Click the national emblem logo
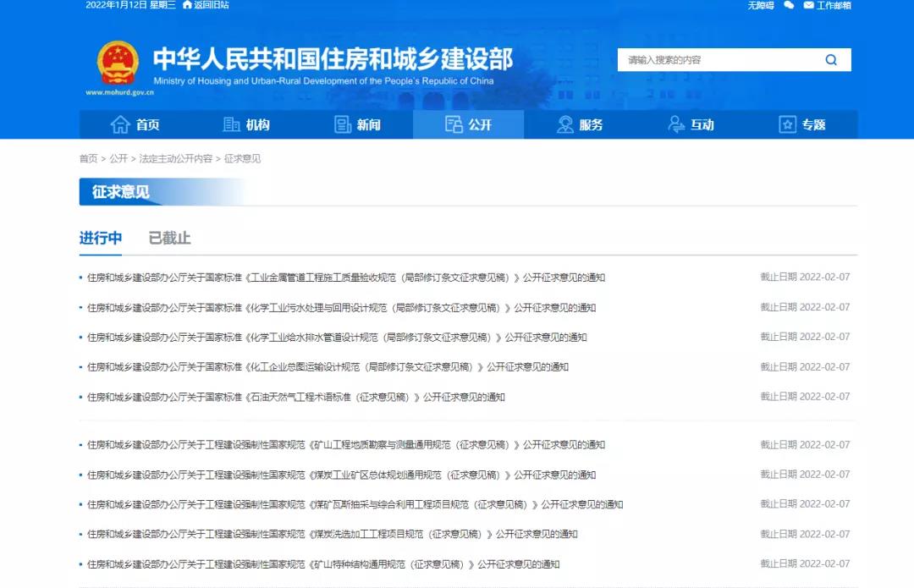 [118, 63]
